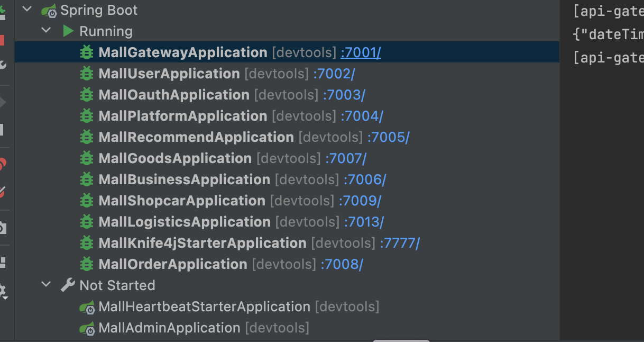Select the MallShopcarApplication tree entry
This screenshot has width=644, height=342.
pos(182,200)
